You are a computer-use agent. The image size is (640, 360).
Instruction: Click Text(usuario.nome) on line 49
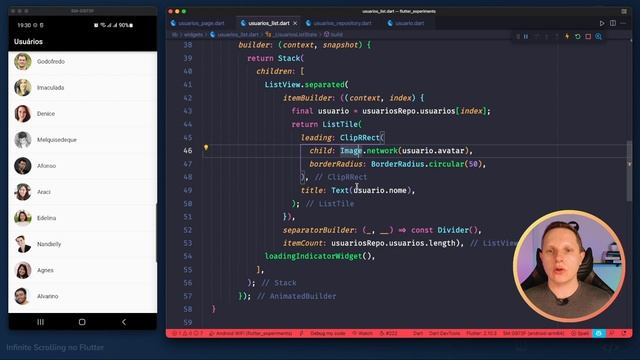tap(371, 190)
